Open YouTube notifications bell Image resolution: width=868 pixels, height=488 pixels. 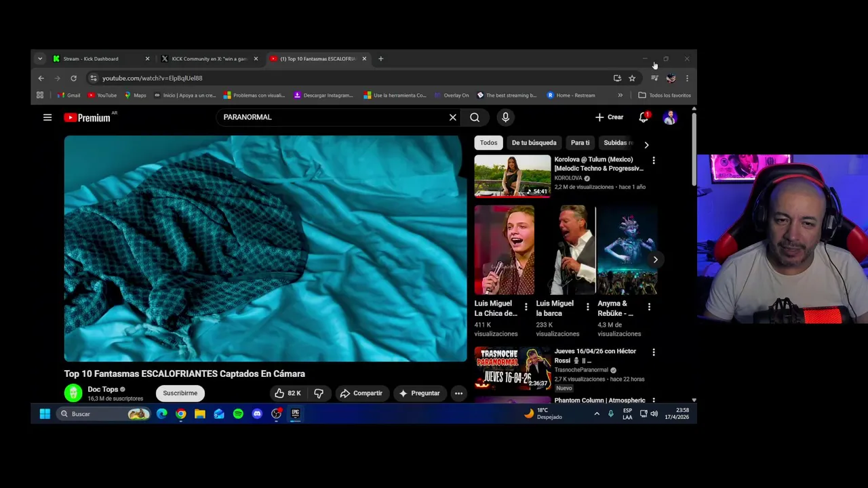click(x=644, y=117)
